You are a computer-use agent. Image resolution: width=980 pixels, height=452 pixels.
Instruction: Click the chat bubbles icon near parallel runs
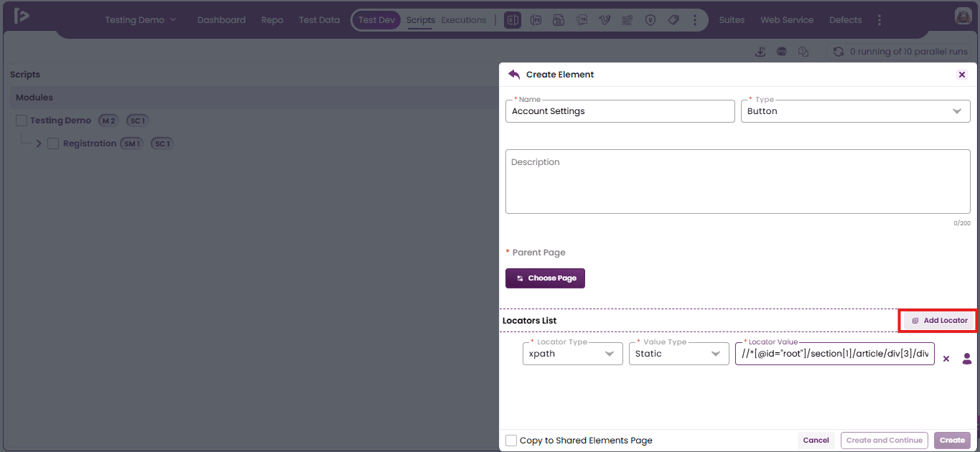803,52
